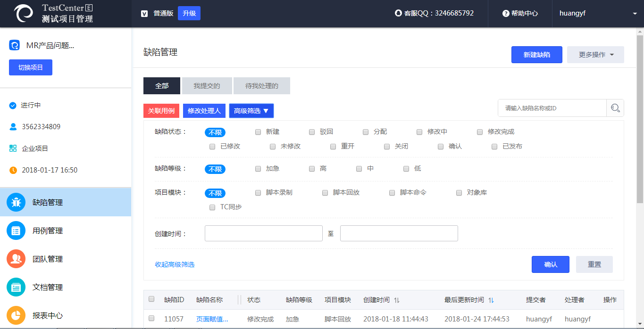This screenshot has height=329, width=644.
Task: Switch to the 我提交的 tab
Action: pyautogui.click(x=207, y=86)
